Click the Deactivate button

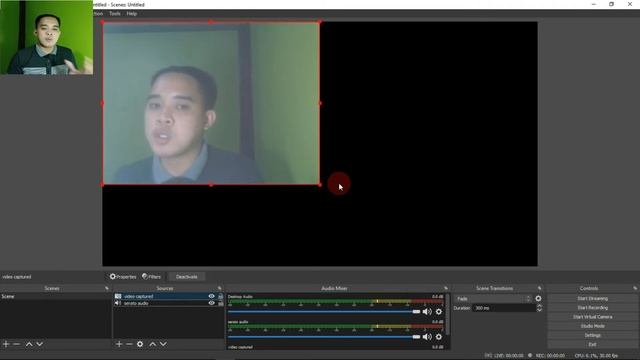[x=187, y=277]
